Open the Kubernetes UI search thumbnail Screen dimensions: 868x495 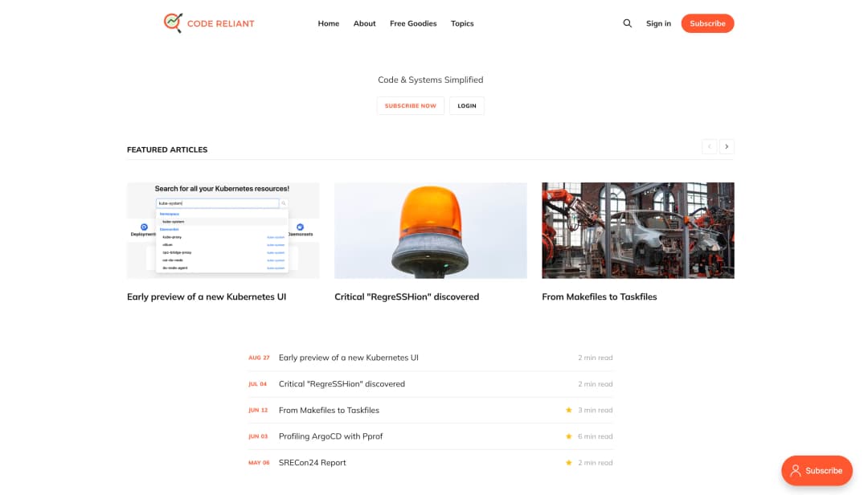coord(223,231)
